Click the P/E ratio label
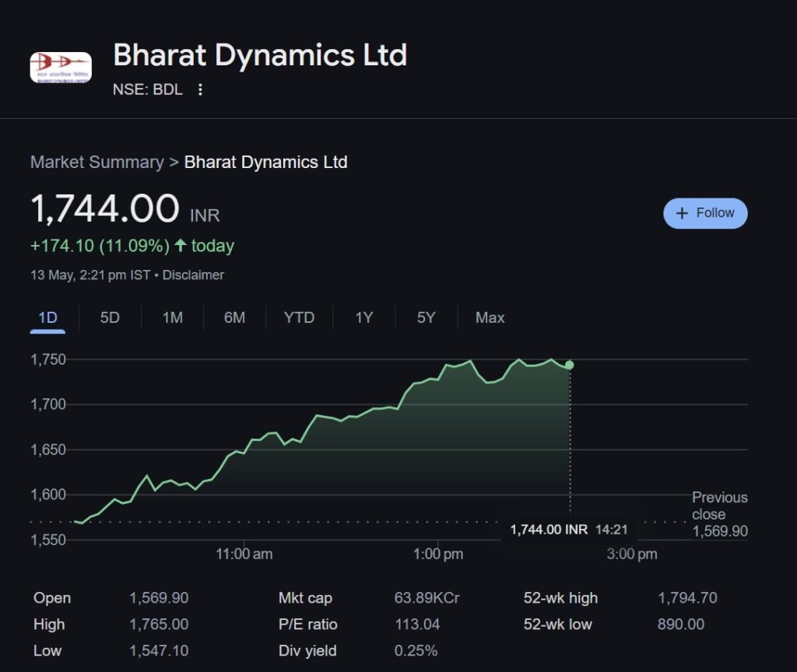Screen dimensions: 797x672 pyautogui.click(x=307, y=625)
